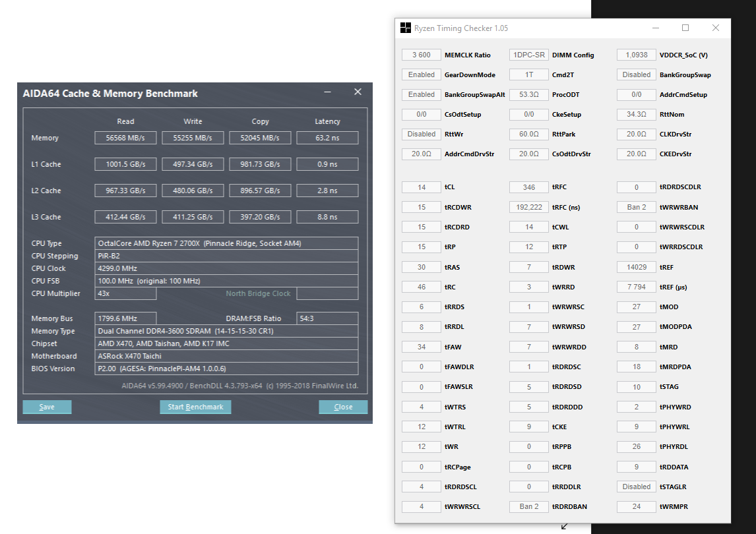The height and width of the screenshot is (534, 756).
Task: Maximize the Ryzen Timing Checker window
Action: [x=685, y=28]
